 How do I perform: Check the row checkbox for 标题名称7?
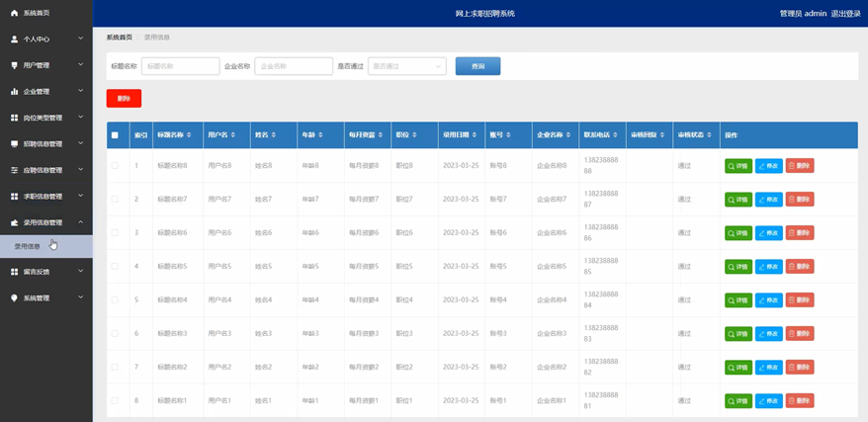115,199
